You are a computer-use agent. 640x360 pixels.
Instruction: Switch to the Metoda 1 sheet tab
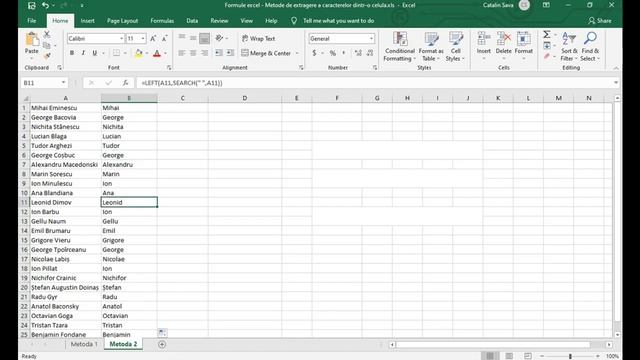[84, 344]
